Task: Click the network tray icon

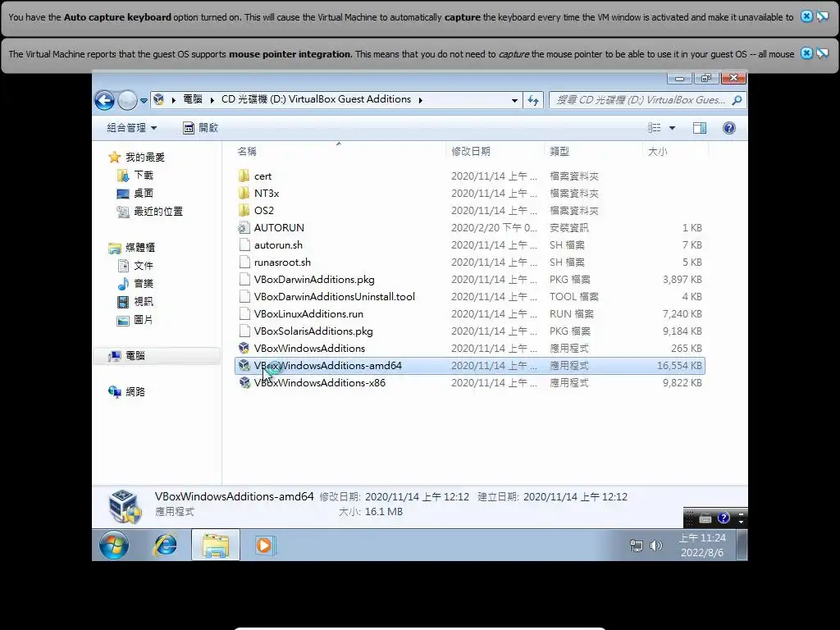Action: [x=636, y=546]
